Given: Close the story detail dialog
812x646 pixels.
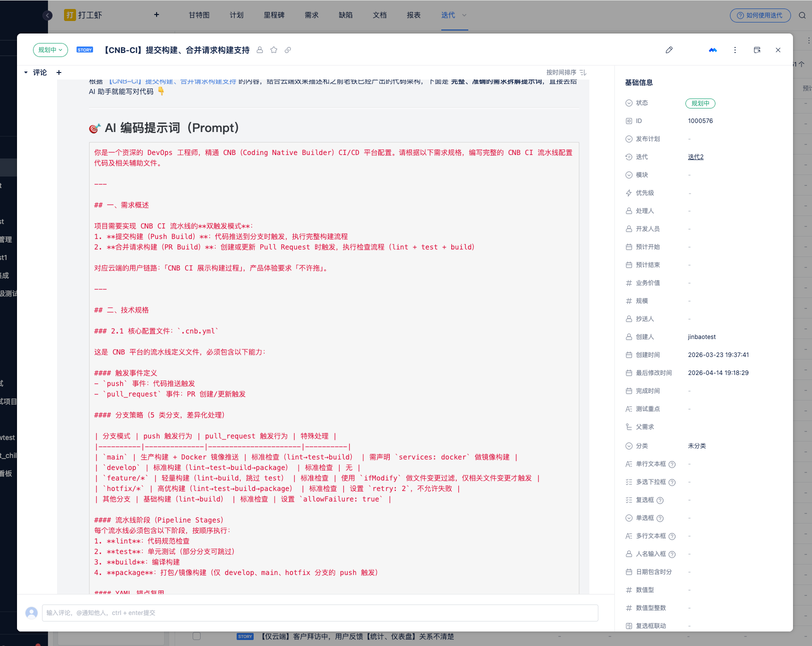Looking at the screenshot, I should pyautogui.click(x=778, y=50).
